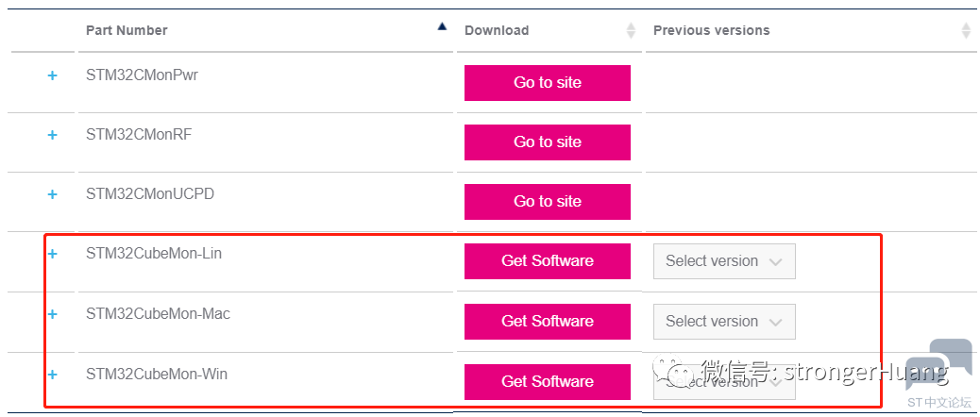Click Go to site for STM32CMonPwr

pos(548,82)
